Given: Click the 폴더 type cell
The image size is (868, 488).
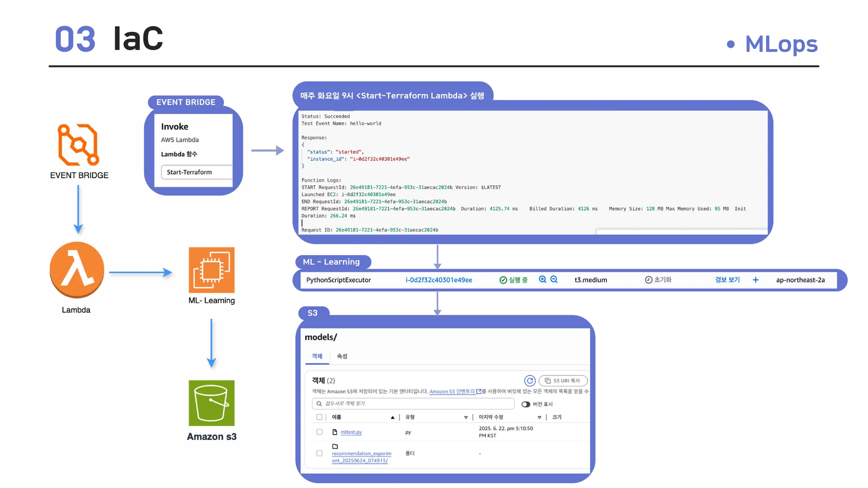Looking at the screenshot, I should click(410, 453).
